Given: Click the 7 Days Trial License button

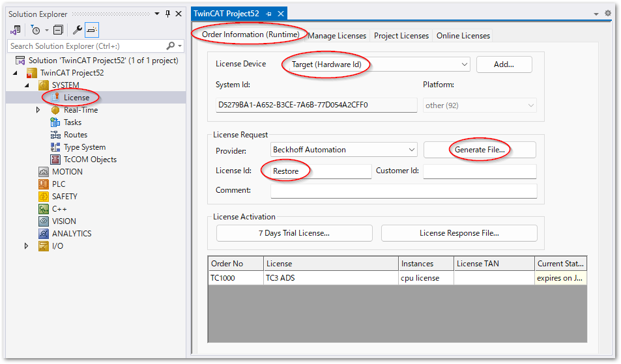Looking at the screenshot, I should 294,233.
